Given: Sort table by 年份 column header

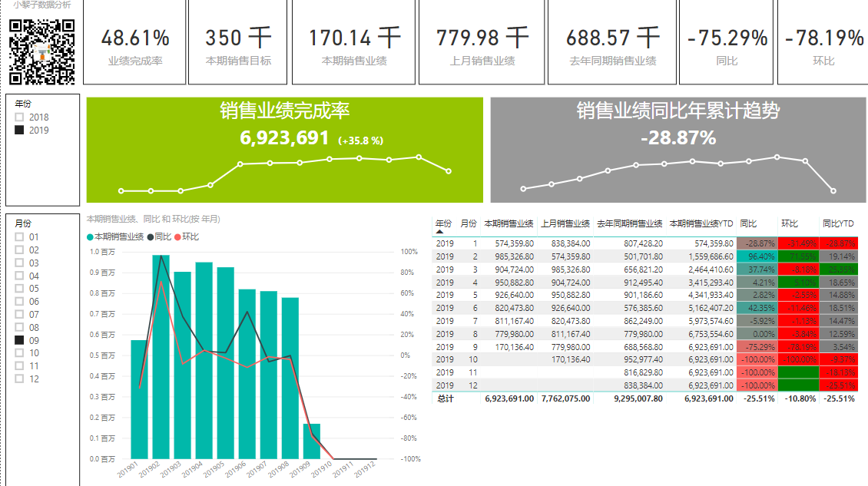Looking at the screenshot, I should click(443, 223).
